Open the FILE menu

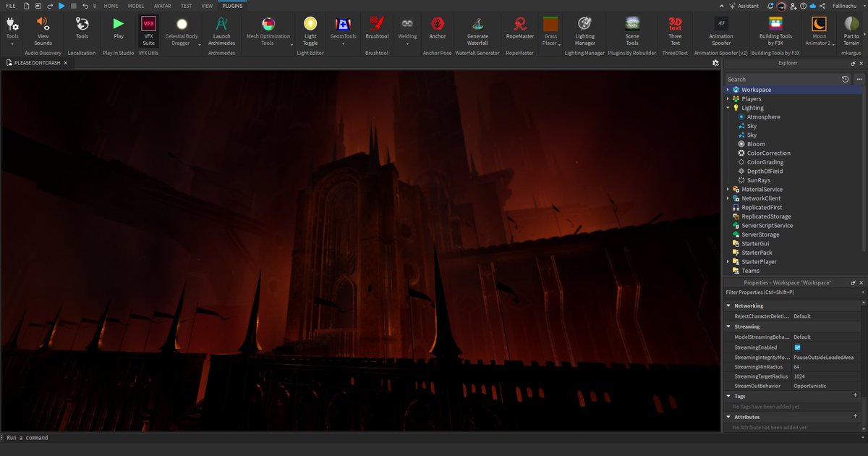[x=10, y=5]
